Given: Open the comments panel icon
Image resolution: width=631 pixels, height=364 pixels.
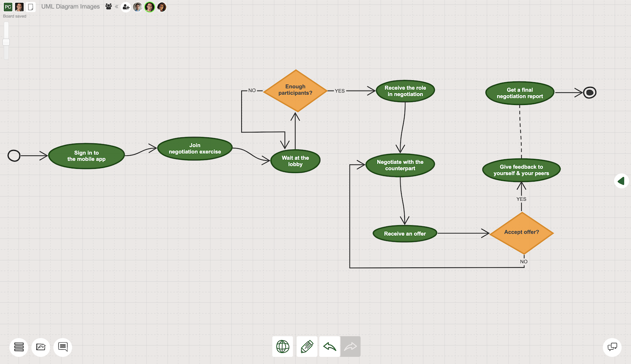Looking at the screenshot, I should coord(63,347).
